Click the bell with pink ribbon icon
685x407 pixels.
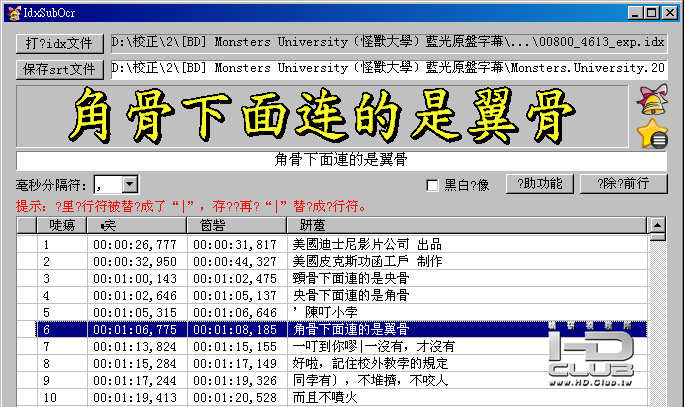pyautogui.click(x=652, y=100)
